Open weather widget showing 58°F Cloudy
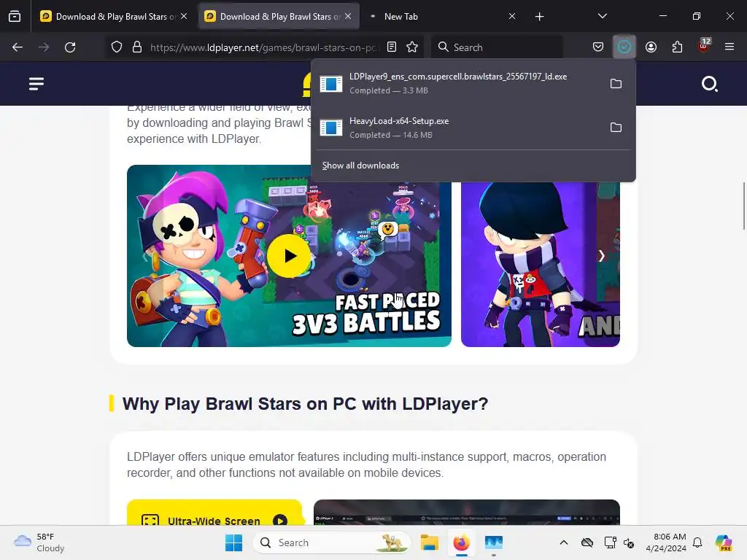 pyautogui.click(x=39, y=542)
